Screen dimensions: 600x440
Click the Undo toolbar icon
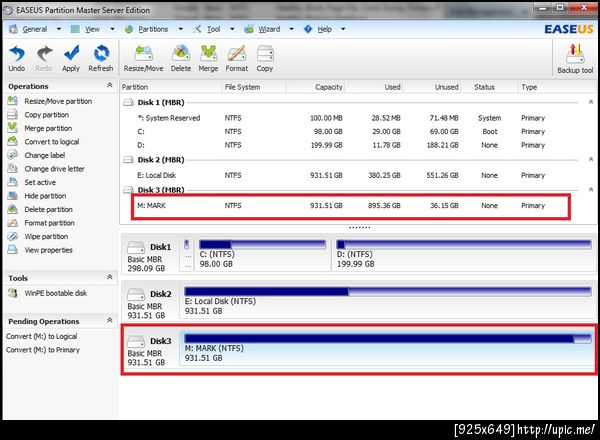(x=17, y=53)
